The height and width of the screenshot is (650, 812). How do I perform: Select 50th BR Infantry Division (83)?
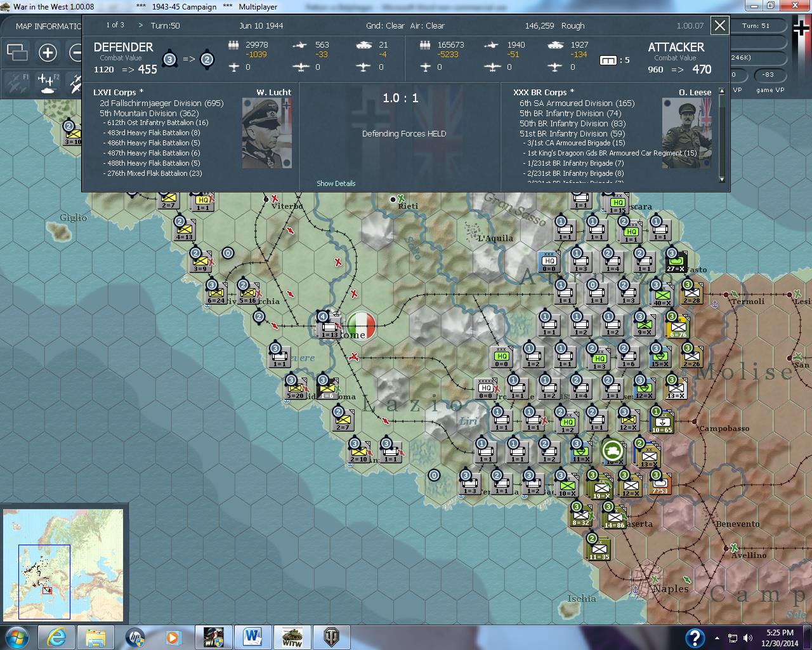[572, 123]
